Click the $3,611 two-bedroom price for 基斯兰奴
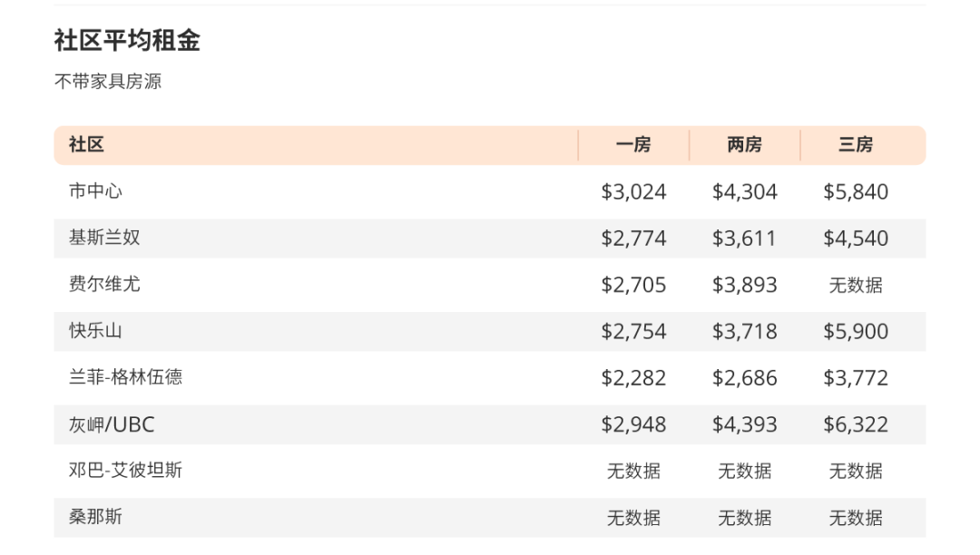Image resolution: width=980 pixels, height=555 pixels. [744, 239]
